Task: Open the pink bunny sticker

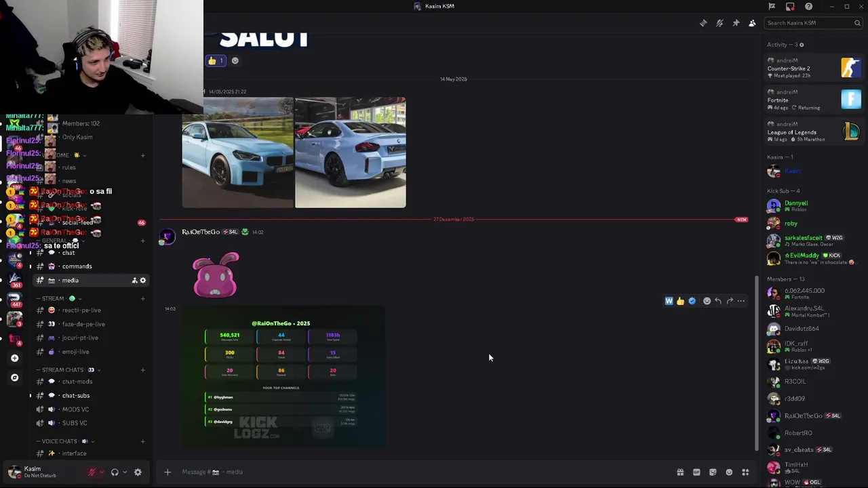Action: tap(216, 274)
